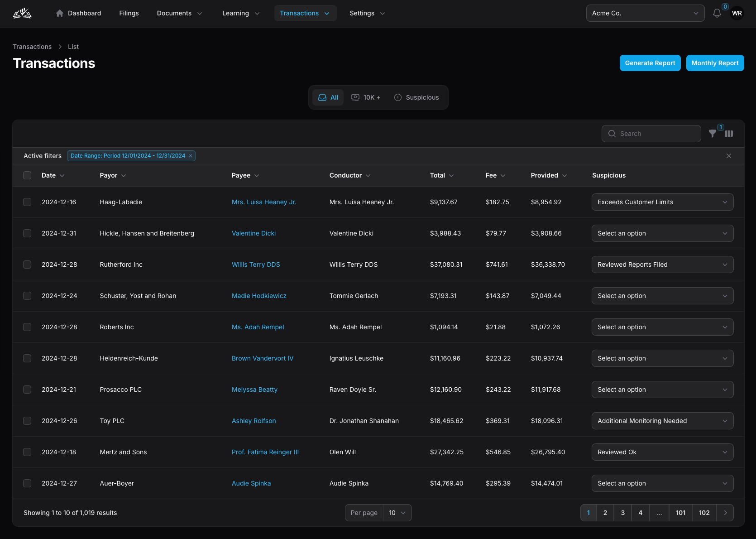This screenshot has width=756, height=539.
Task: Switch to the 10K + tab
Action: click(x=366, y=97)
